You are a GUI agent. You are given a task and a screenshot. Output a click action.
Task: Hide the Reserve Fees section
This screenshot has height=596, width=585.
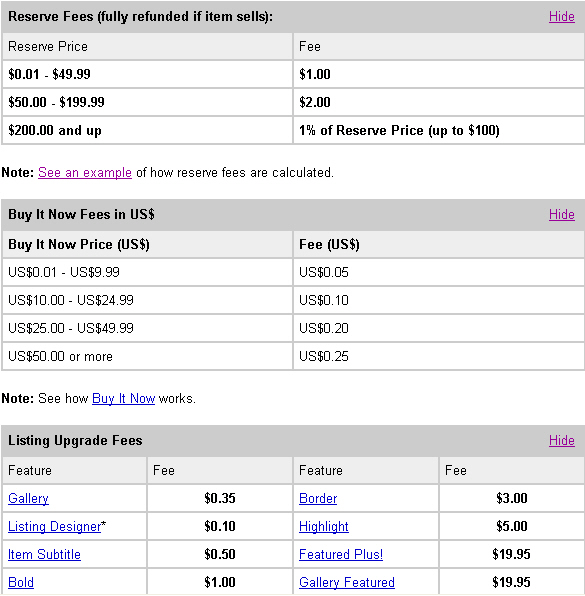point(561,17)
